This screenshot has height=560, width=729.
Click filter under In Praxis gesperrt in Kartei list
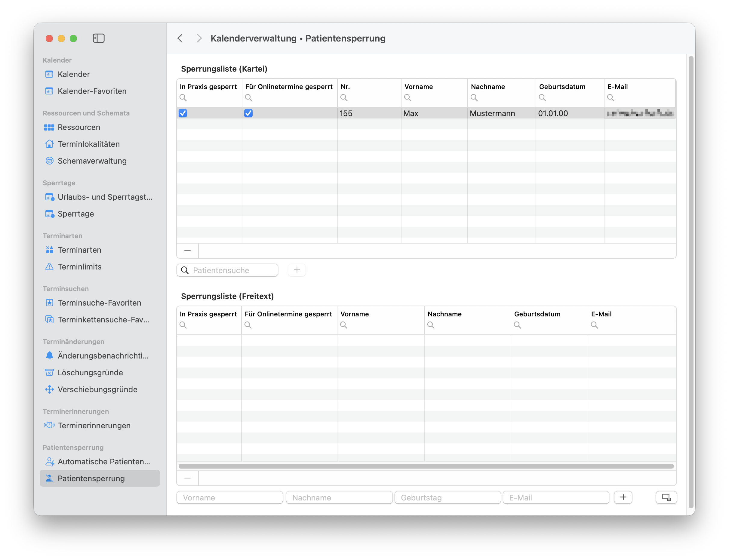pos(209,98)
